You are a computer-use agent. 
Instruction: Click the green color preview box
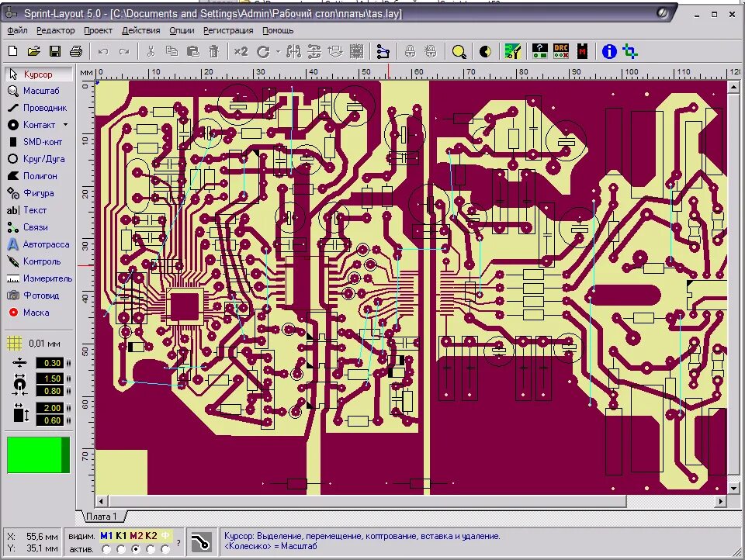(39, 455)
